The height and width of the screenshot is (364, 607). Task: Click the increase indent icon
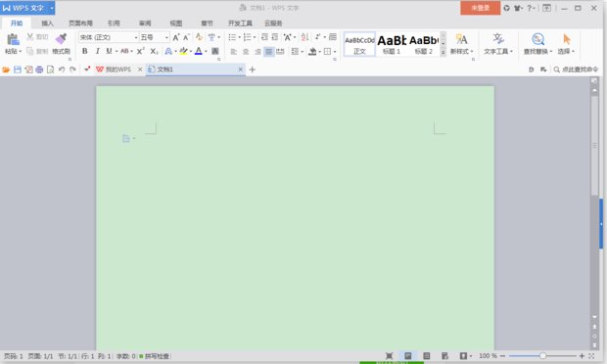(x=275, y=37)
